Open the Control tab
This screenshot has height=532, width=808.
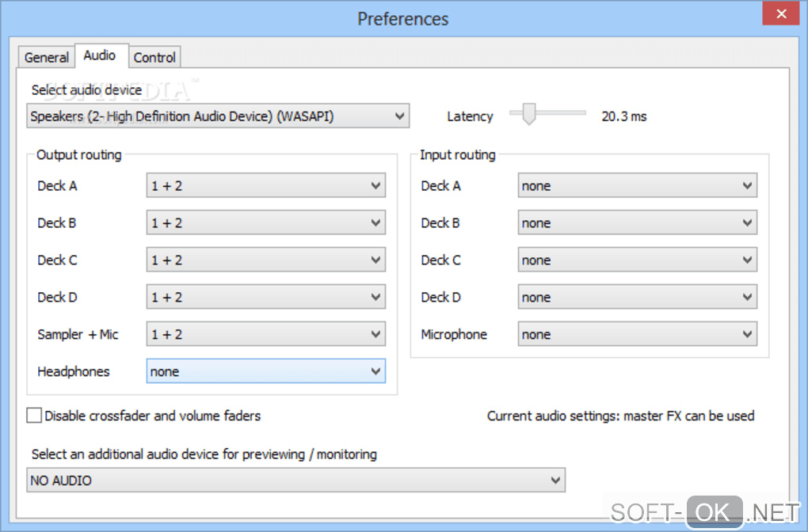154,57
